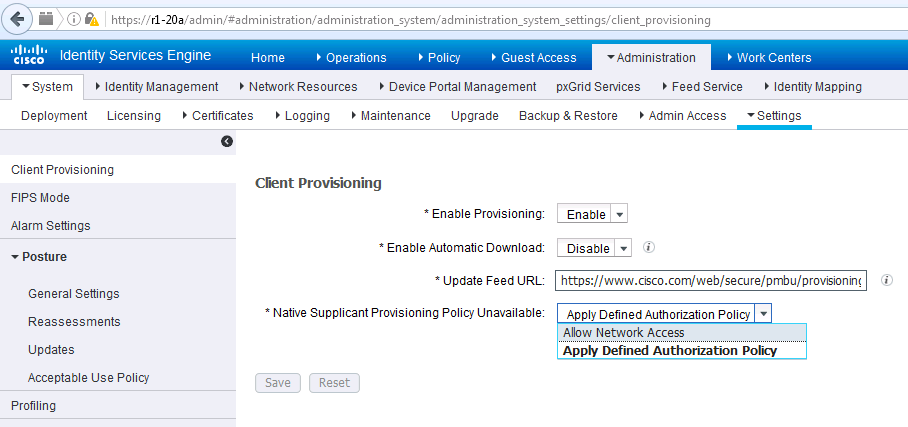The height and width of the screenshot is (427, 908).
Task: Collapse the left sidebar with arrow icon
Action: click(x=227, y=141)
